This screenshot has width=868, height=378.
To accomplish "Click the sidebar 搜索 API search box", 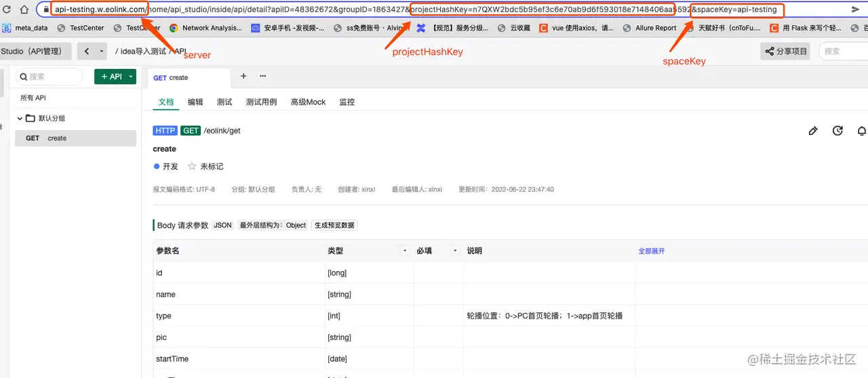I will pyautogui.click(x=49, y=77).
